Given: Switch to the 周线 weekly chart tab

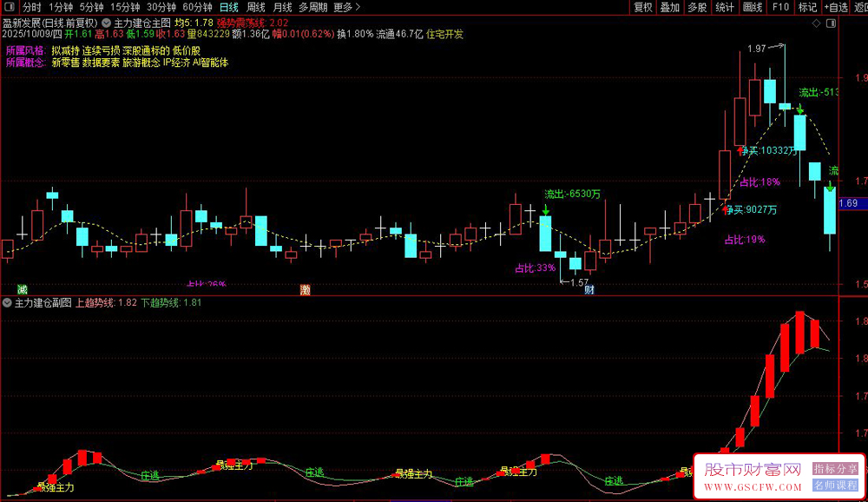Looking at the screenshot, I should 253,6.
